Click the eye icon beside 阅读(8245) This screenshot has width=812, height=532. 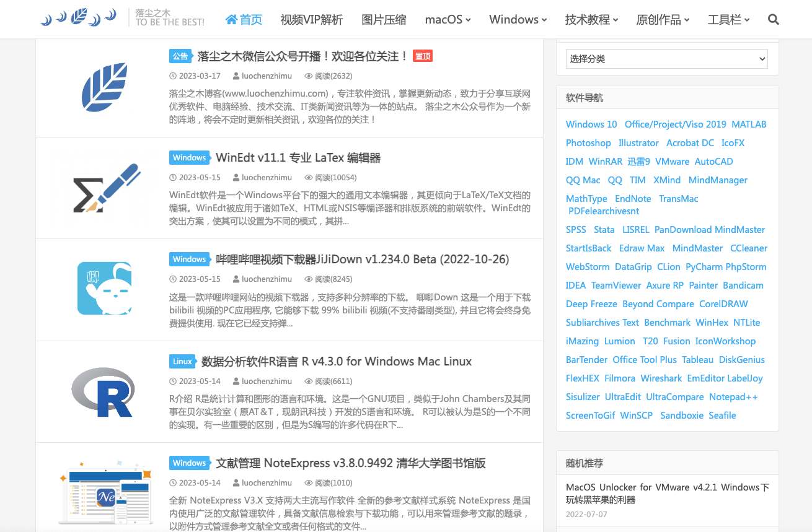[309, 279]
